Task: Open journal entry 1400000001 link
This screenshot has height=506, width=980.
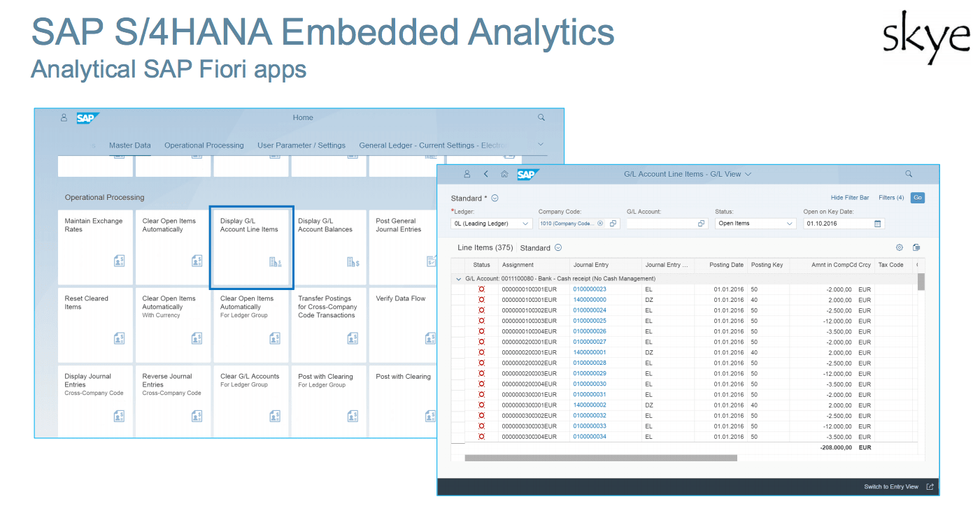Action: pos(590,352)
